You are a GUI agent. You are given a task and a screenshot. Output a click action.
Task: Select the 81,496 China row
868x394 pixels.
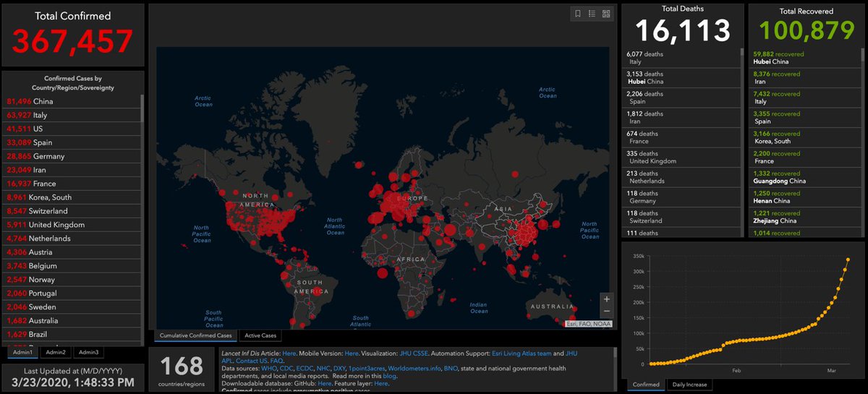click(x=72, y=101)
